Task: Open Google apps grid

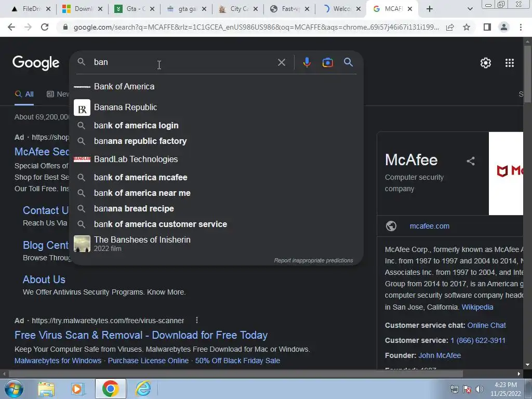Action: (510, 63)
